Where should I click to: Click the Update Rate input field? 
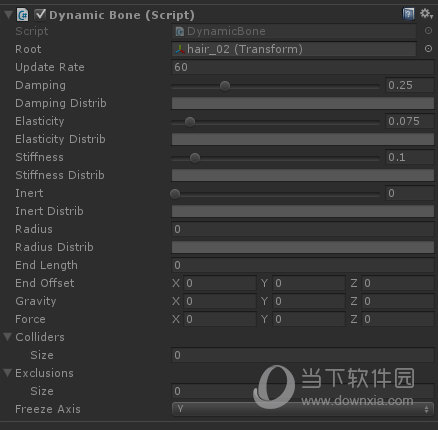[303, 67]
